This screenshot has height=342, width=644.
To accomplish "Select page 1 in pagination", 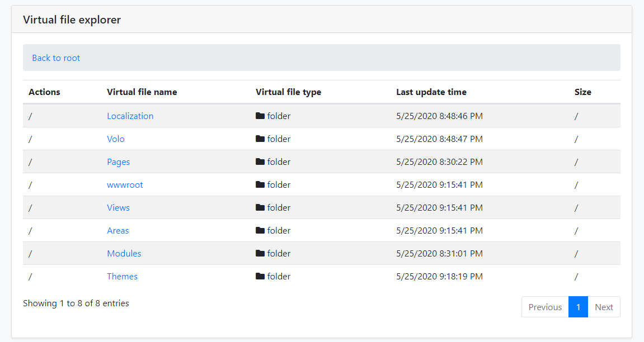I will [x=578, y=307].
